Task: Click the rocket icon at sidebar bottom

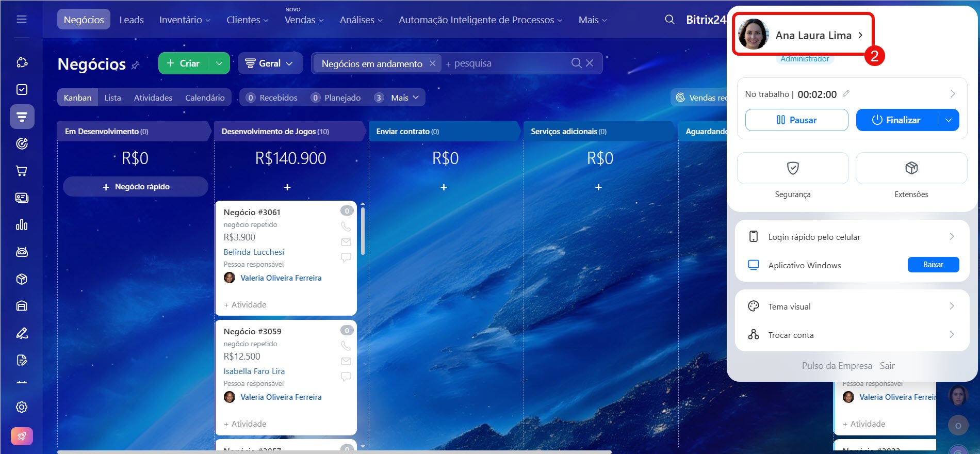Action: point(22,436)
